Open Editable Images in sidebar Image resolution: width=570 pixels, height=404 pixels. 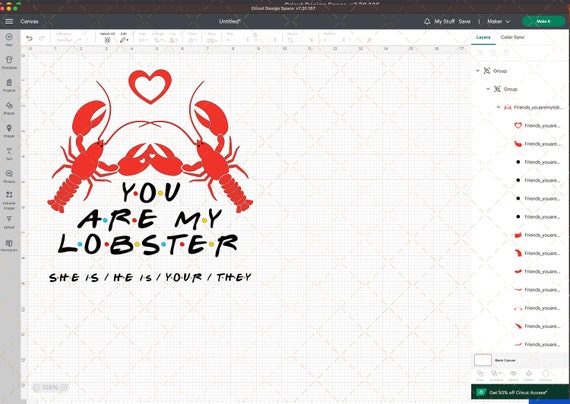(x=9, y=200)
